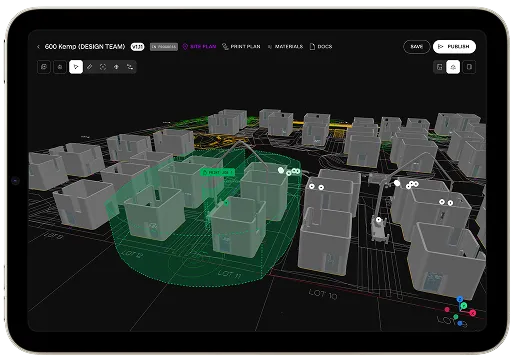This screenshot has width=515, height=362.
Task: Select the ruler measure tool
Action: (89, 67)
